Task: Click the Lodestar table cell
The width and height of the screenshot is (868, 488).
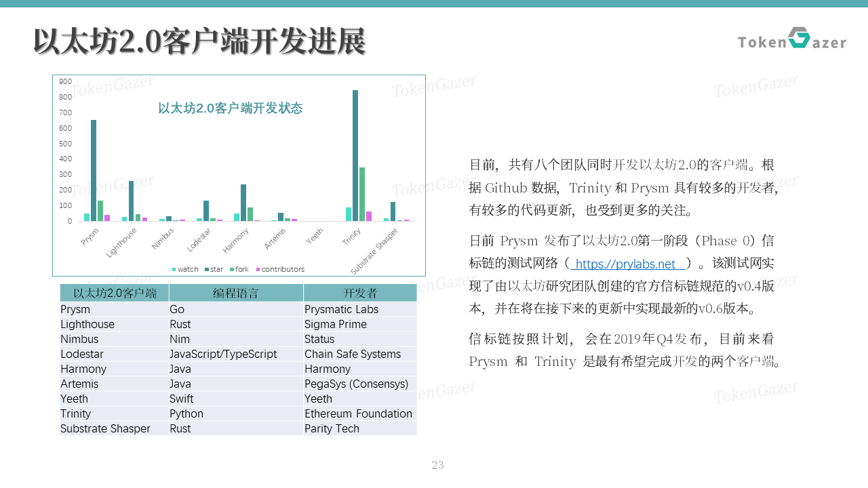Action: click(115, 354)
